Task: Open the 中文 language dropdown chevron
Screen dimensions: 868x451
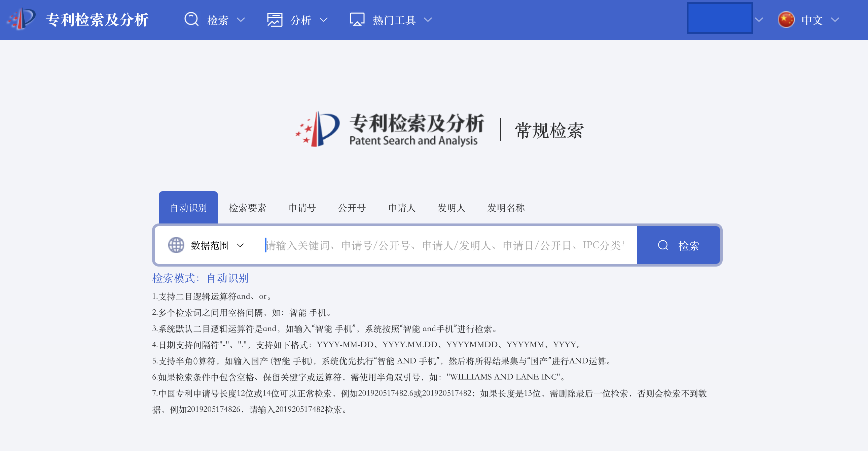Action: click(835, 20)
